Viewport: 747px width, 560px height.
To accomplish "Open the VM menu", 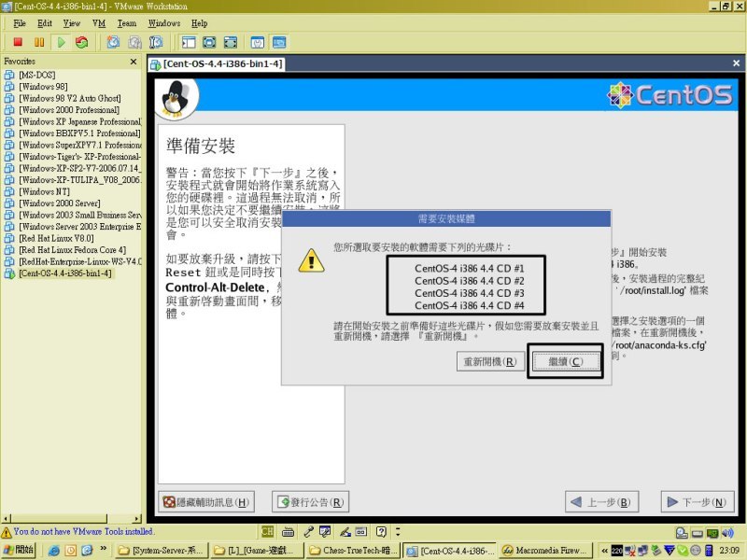I will (99, 23).
